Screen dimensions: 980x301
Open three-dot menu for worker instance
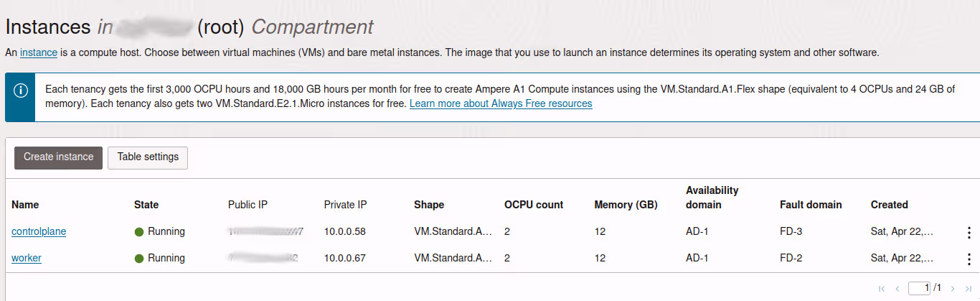click(969, 259)
